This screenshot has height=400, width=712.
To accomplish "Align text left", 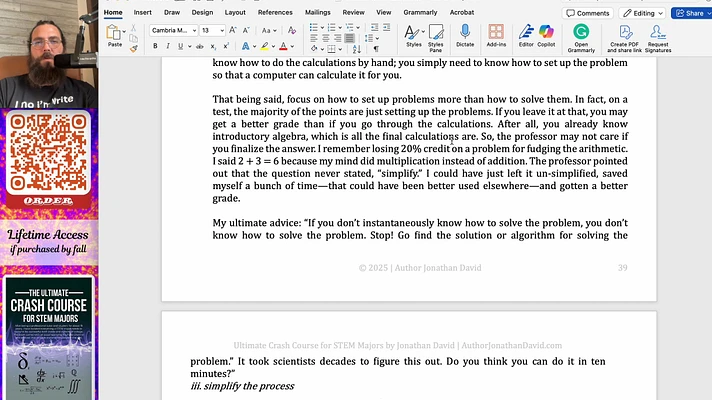I will tap(314, 38).
